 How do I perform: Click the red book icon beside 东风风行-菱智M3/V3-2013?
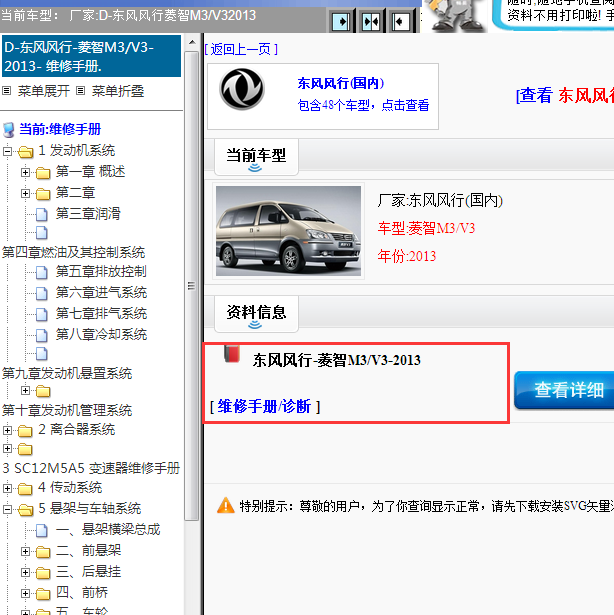click(232, 354)
